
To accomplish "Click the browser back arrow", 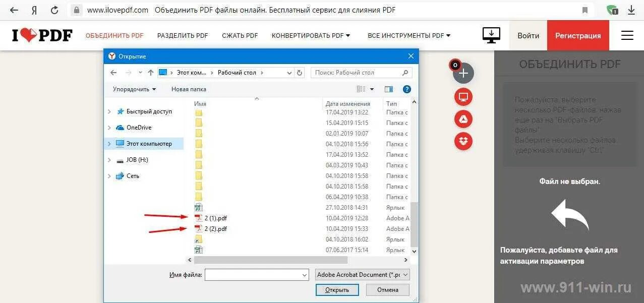I will (x=14, y=10).
